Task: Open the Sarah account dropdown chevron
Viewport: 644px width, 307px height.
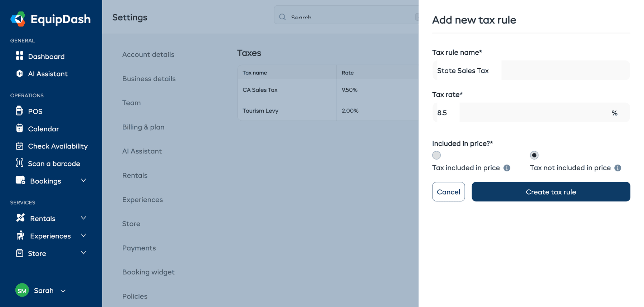Action: coord(63,291)
